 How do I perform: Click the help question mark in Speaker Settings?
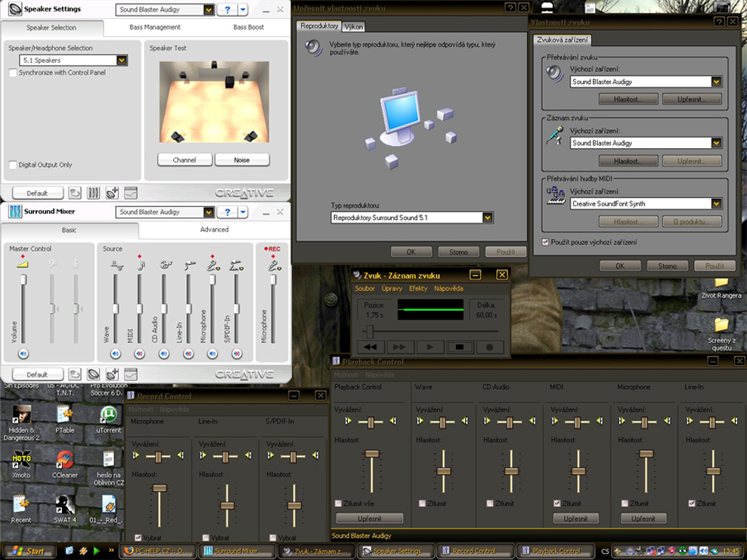227,10
